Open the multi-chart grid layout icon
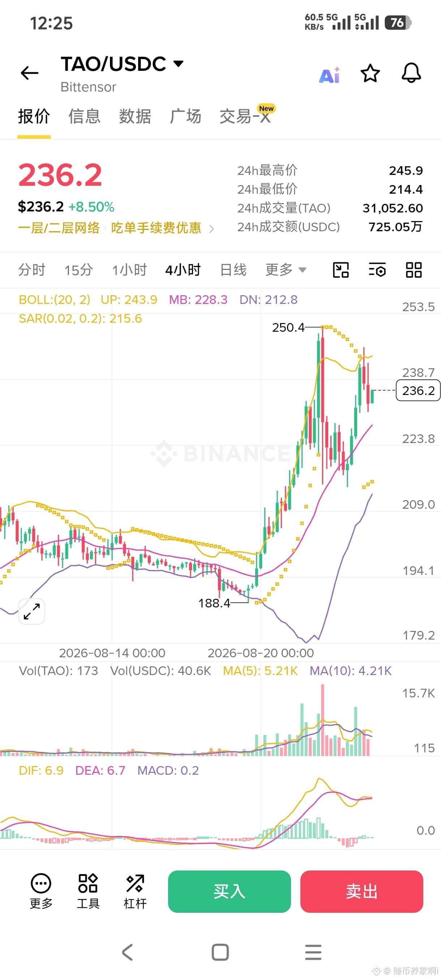441x980 pixels. [414, 270]
